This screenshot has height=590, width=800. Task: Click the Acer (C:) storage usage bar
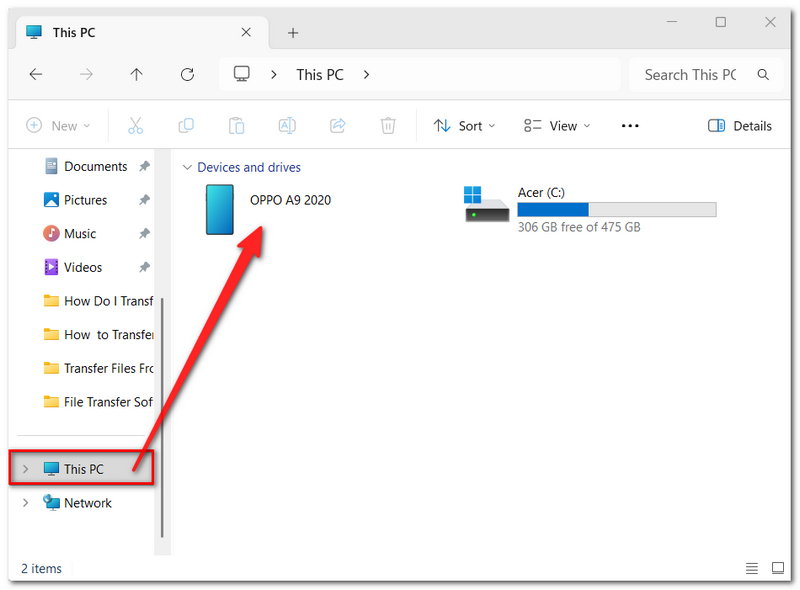pos(616,210)
